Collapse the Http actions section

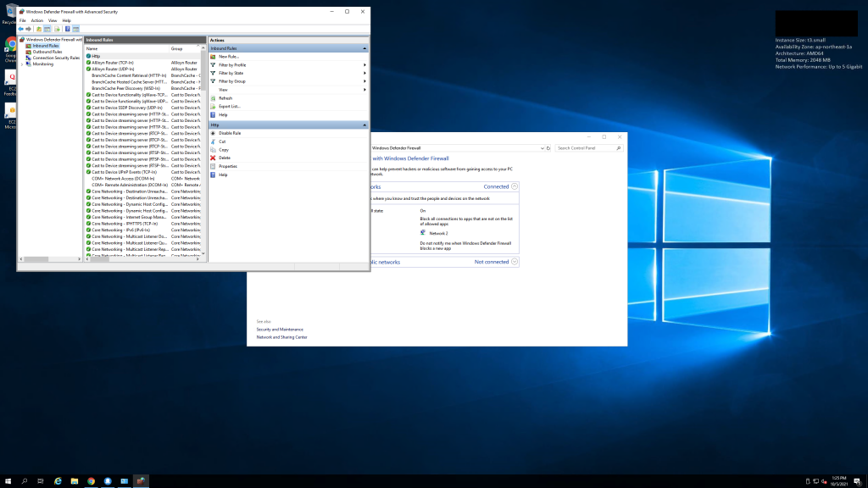364,125
